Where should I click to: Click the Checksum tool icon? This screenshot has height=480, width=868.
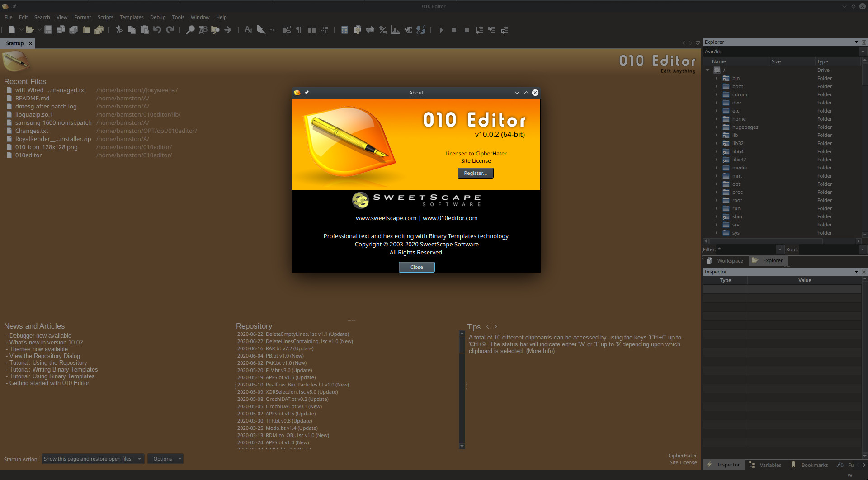click(408, 30)
